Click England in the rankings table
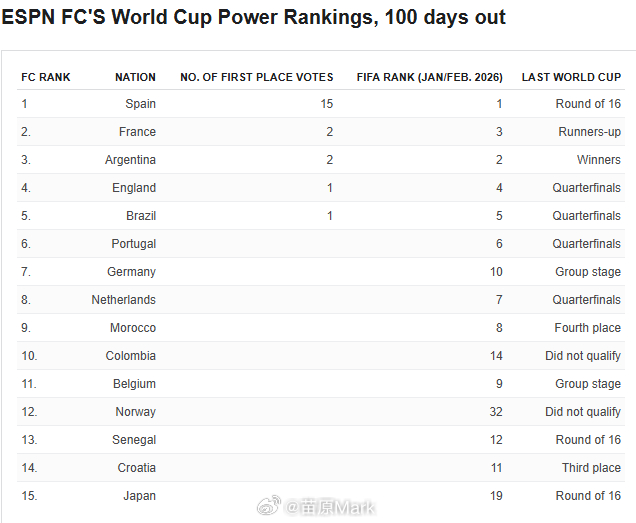This screenshot has height=523, width=636. pyautogui.click(x=134, y=188)
